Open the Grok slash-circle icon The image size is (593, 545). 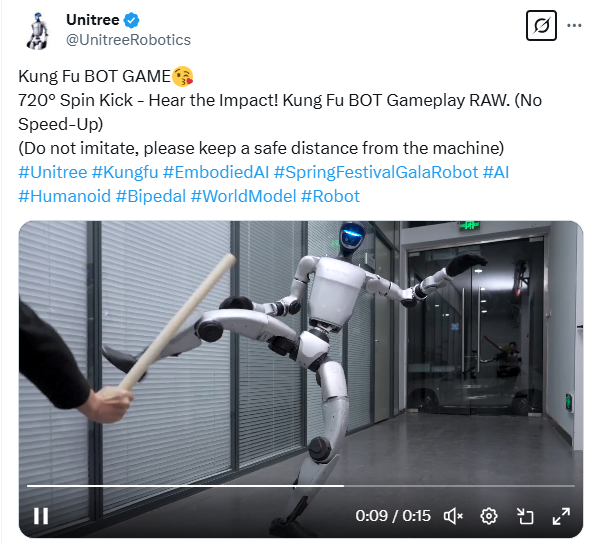pyautogui.click(x=541, y=26)
